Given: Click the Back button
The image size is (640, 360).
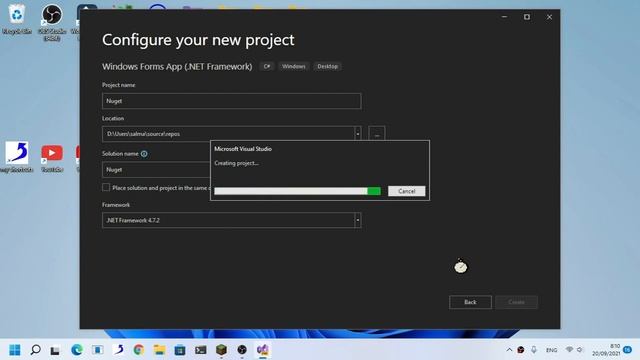Looking at the screenshot, I should (x=470, y=302).
